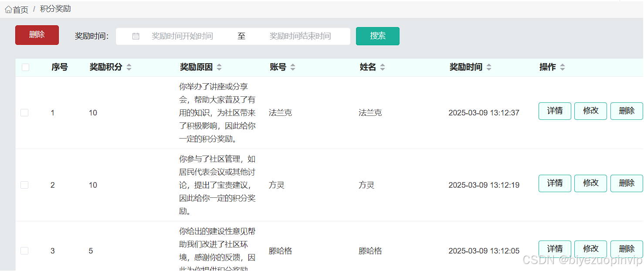Check the row 2 checkbox for 方灵
This screenshot has width=644, height=271.
24,185
